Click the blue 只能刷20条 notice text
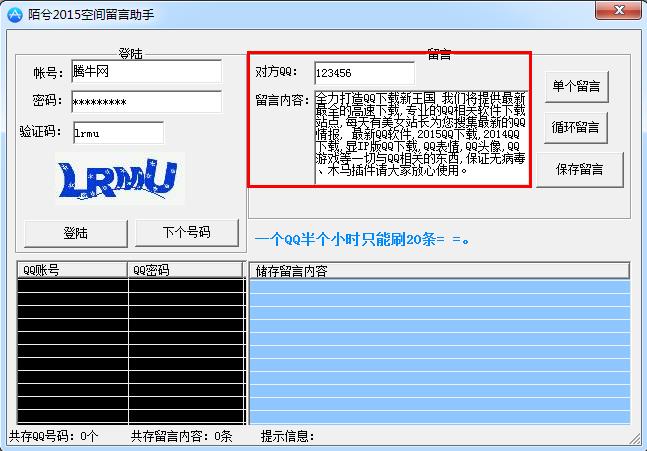 pos(362,240)
